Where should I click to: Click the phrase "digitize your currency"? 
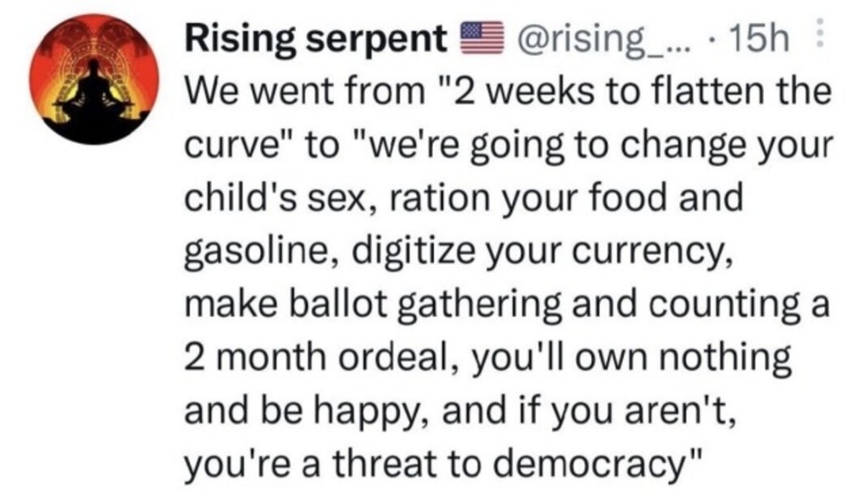pyautogui.click(x=534, y=252)
